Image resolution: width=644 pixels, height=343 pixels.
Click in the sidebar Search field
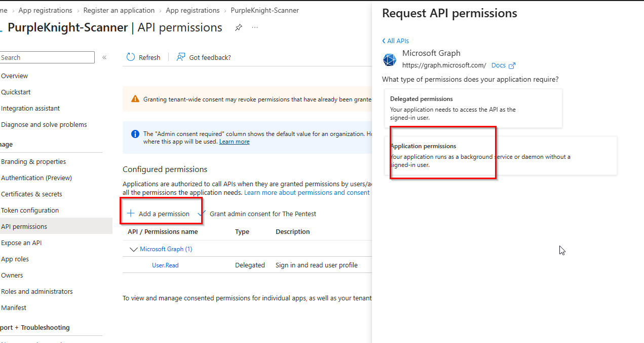pyautogui.click(x=47, y=57)
